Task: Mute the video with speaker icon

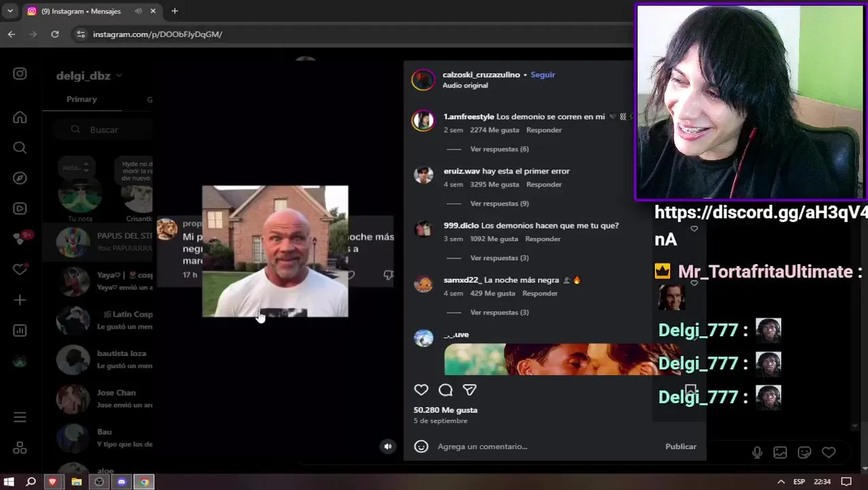Action: [x=388, y=446]
